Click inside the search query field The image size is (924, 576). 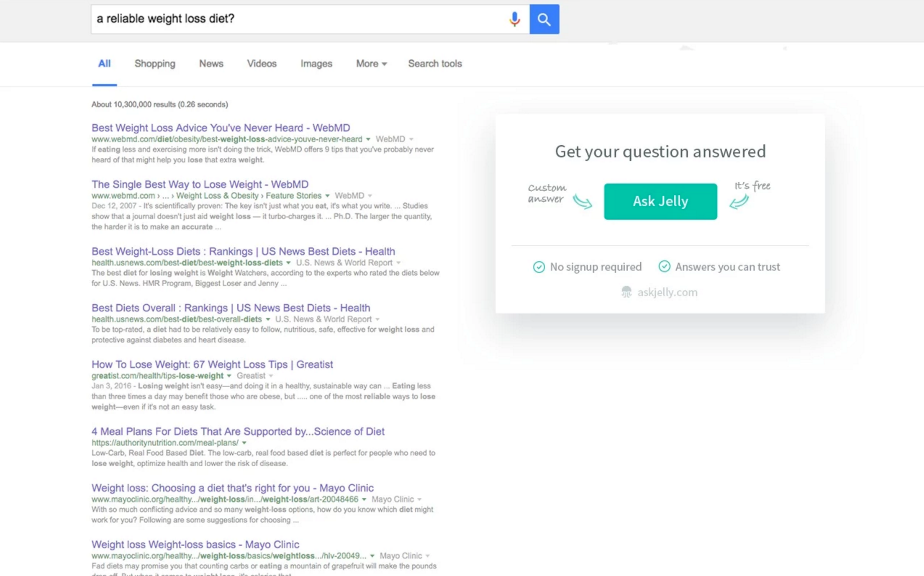tap(293, 19)
